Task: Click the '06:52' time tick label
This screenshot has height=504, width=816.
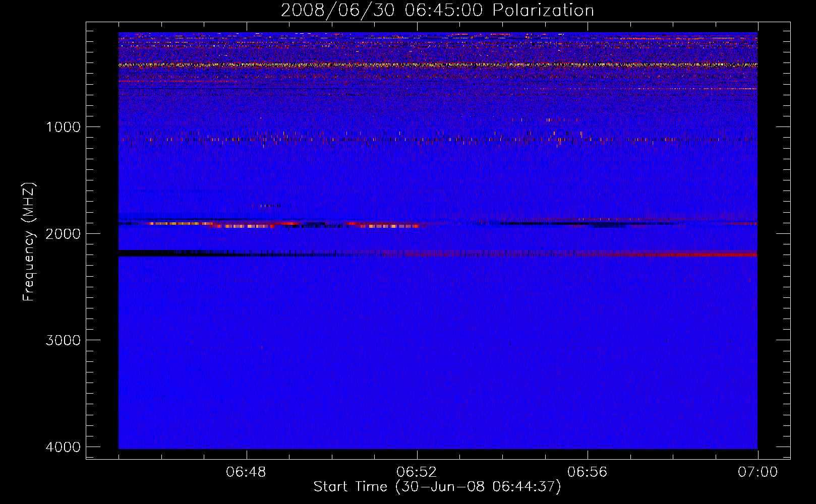Action: click(x=417, y=472)
